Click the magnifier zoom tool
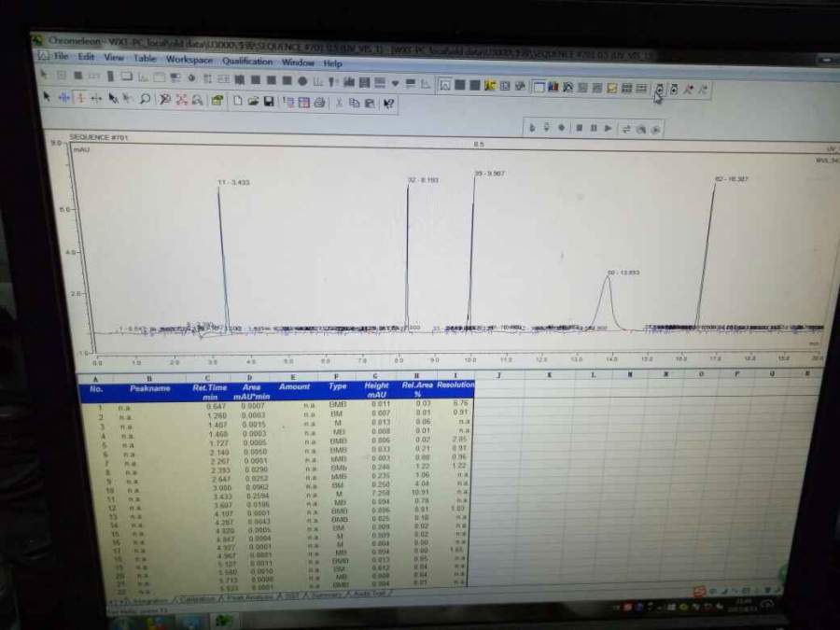Viewport: 840px width, 630px height. [145, 99]
